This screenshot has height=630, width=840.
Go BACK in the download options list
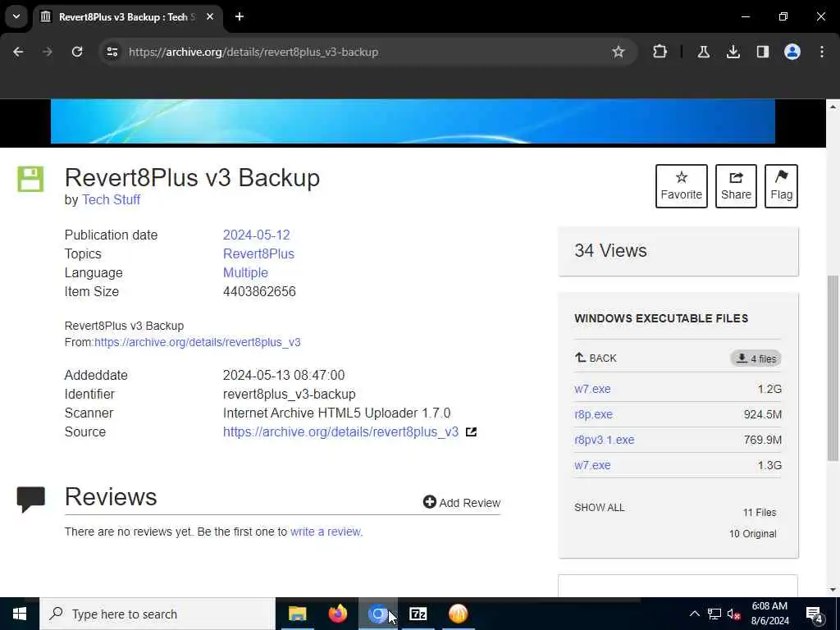pos(596,358)
